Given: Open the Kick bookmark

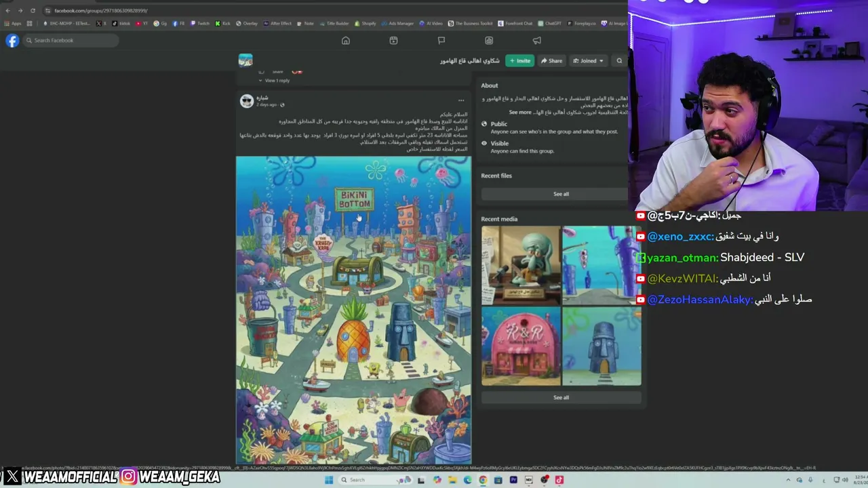Looking at the screenshot, I should click(223, 24).
